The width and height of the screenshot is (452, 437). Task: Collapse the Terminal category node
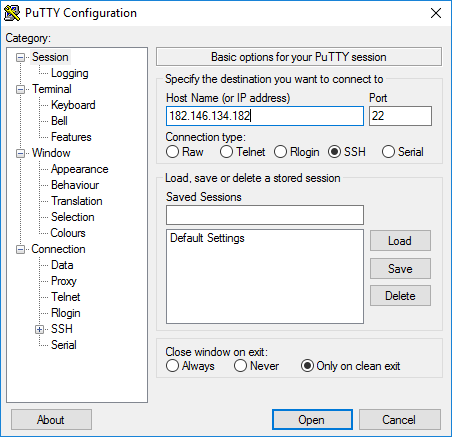[21, 90]
